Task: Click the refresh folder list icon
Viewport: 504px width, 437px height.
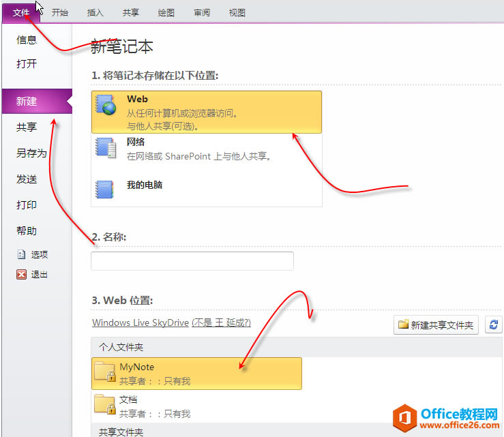Action: (493, 325)
